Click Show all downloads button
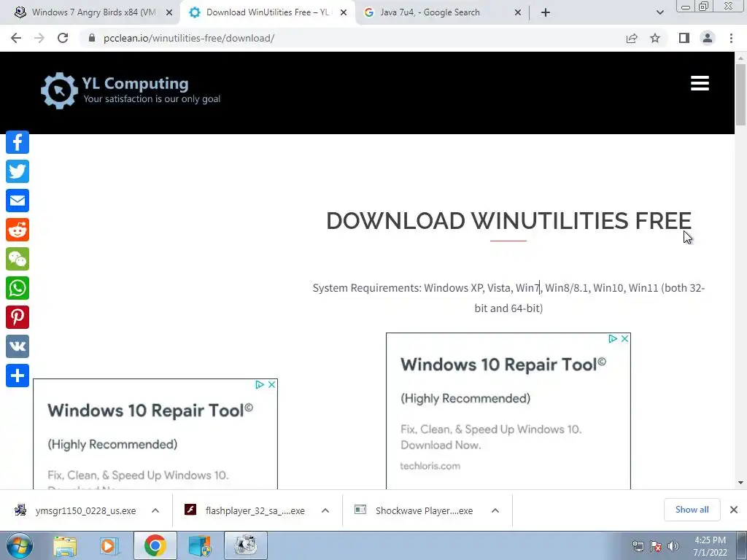 (692, 510)
